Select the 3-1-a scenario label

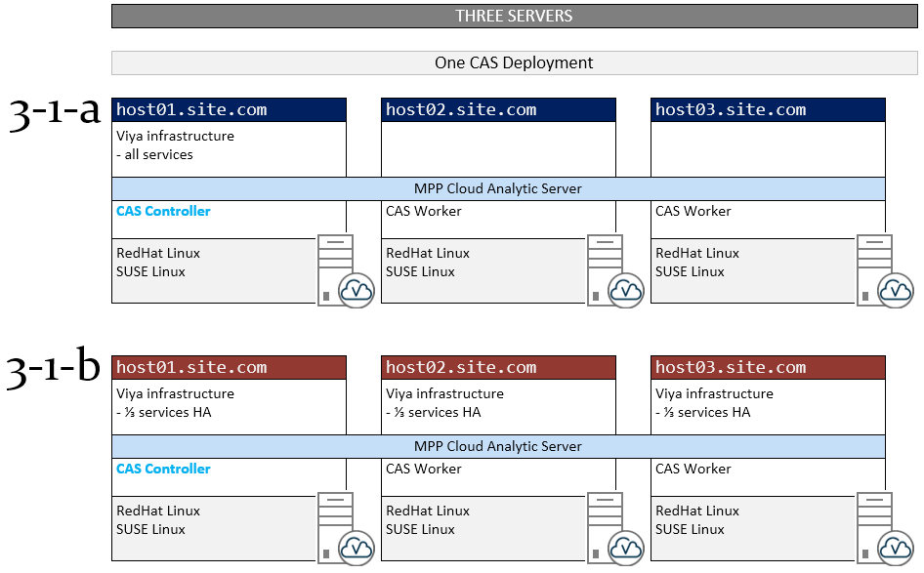(55, 112)
